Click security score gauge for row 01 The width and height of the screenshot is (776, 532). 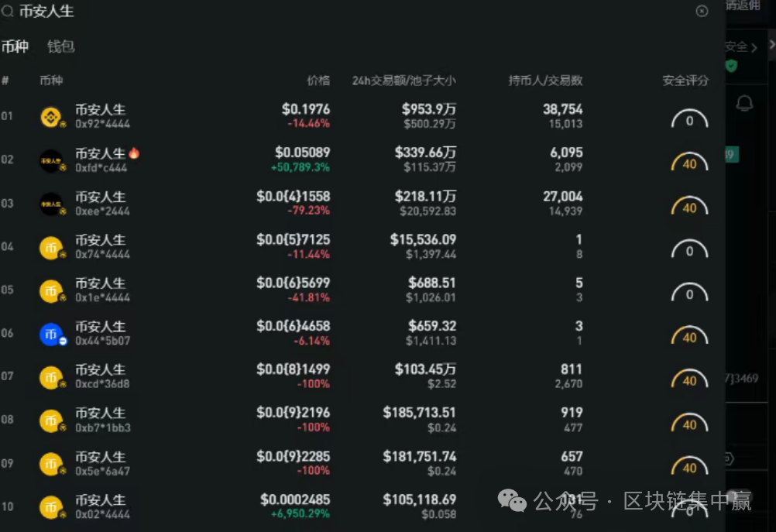tap(689, 120)
